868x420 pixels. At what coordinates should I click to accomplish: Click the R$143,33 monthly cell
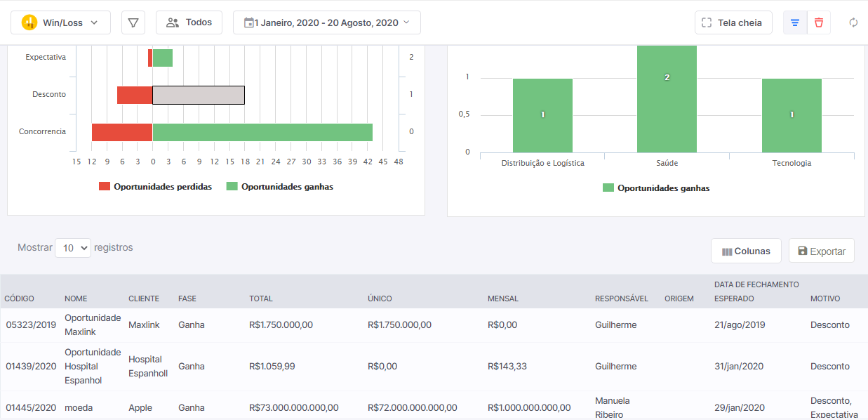click(x=507, y=367)
